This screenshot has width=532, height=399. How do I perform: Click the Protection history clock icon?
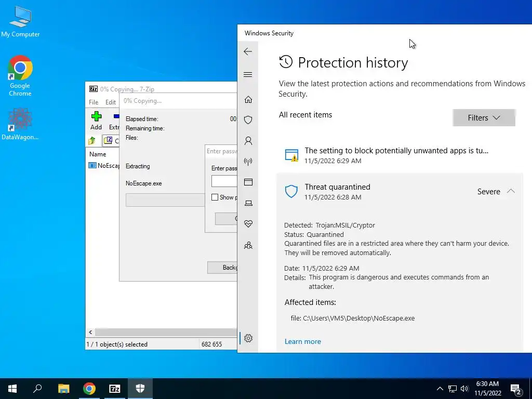click(286, 62)
